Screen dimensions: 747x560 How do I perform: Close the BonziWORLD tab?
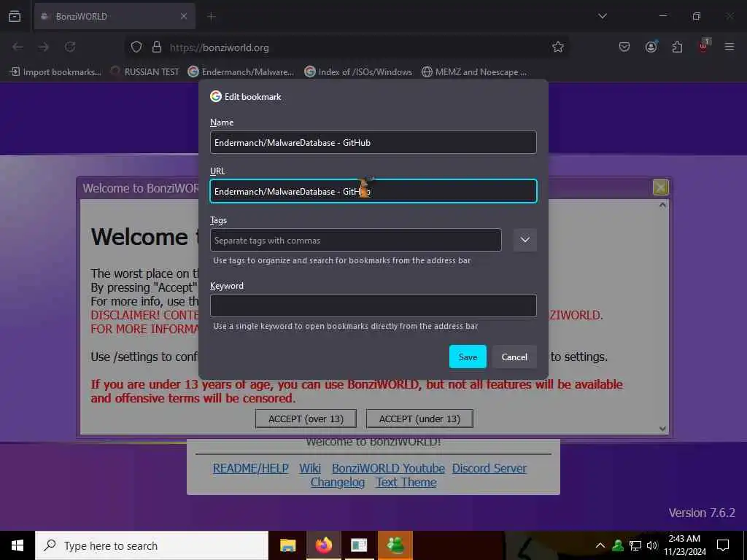(x=184, y=17)
